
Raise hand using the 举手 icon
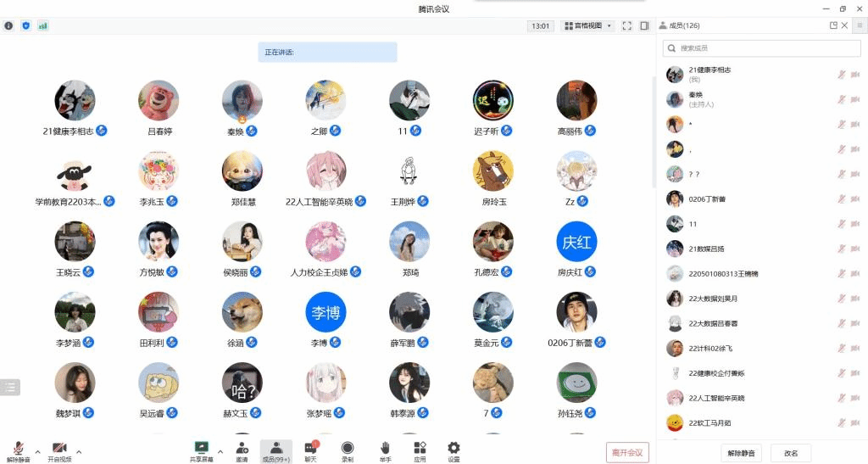[385, 449]
